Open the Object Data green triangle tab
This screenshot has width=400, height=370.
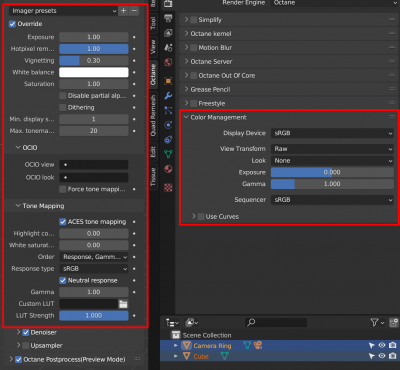pos(168,154)
